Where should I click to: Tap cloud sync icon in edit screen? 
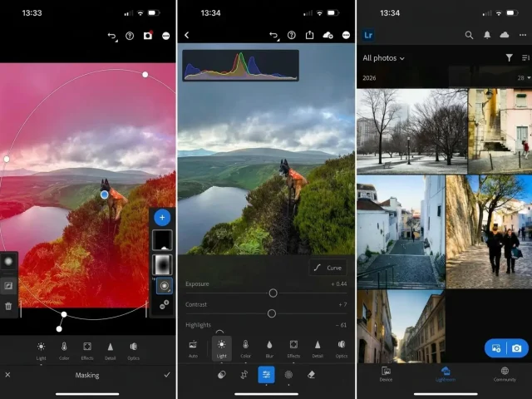tap(328, 35)
